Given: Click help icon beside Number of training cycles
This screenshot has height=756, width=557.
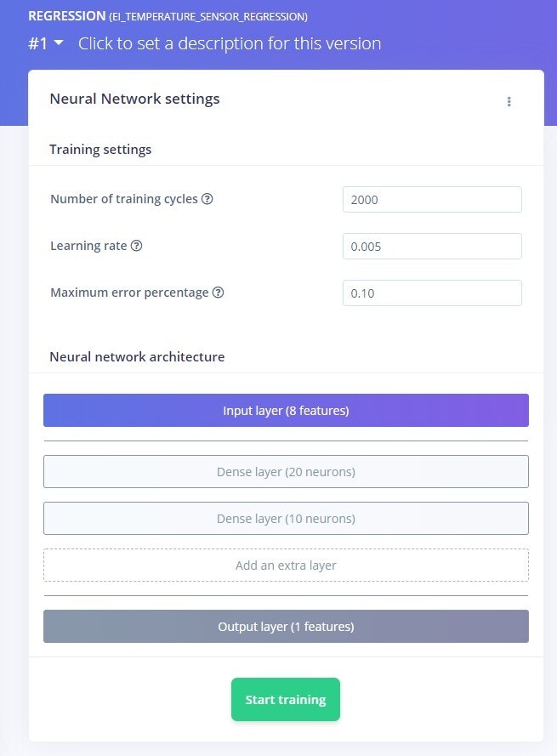Looking at the screenshot, I should 207,199.
